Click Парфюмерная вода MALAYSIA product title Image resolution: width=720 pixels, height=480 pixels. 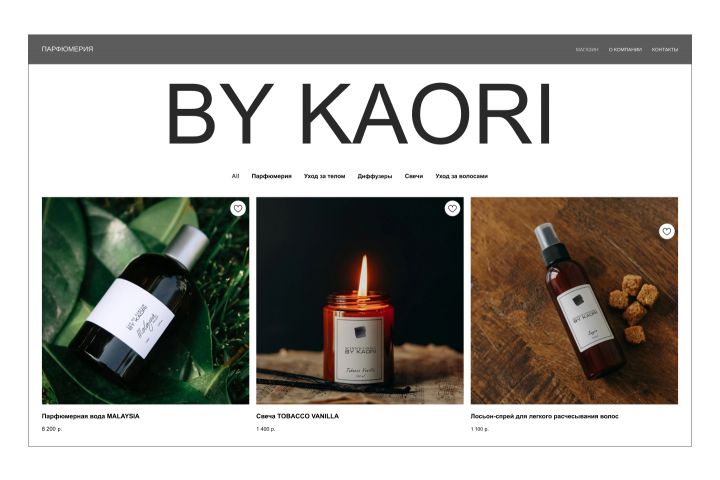pyautogui.click(x=90, y=416)
